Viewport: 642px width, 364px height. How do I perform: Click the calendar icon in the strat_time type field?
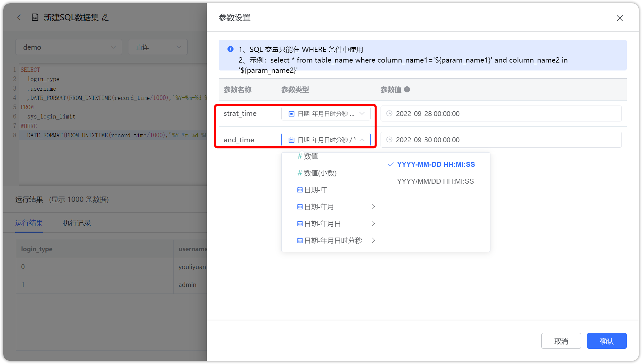(291, 114)
